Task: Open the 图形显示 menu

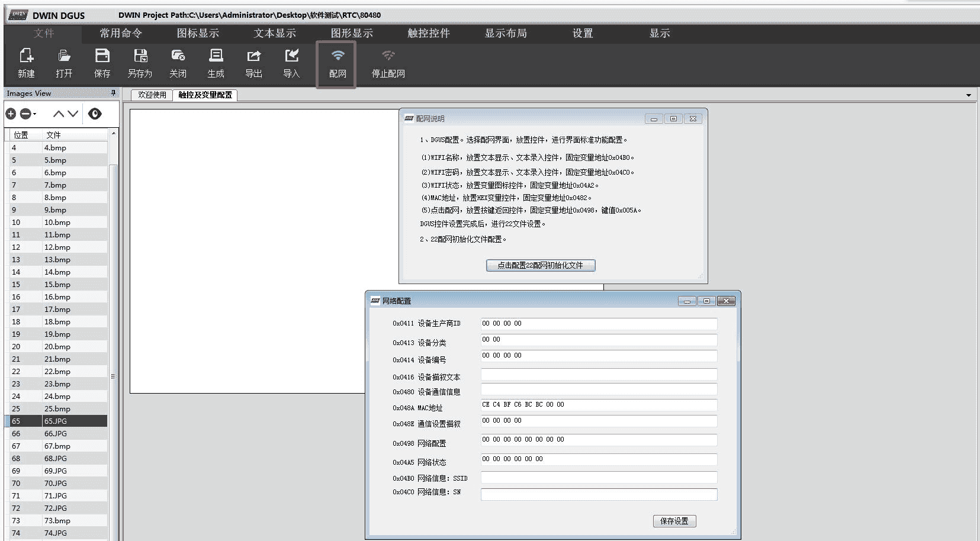Action: (352, 33)
